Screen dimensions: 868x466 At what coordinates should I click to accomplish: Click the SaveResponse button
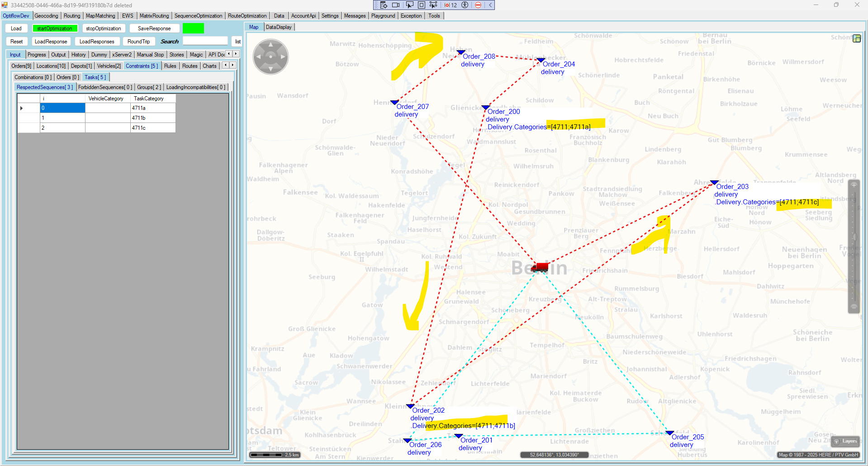[154, 28]
